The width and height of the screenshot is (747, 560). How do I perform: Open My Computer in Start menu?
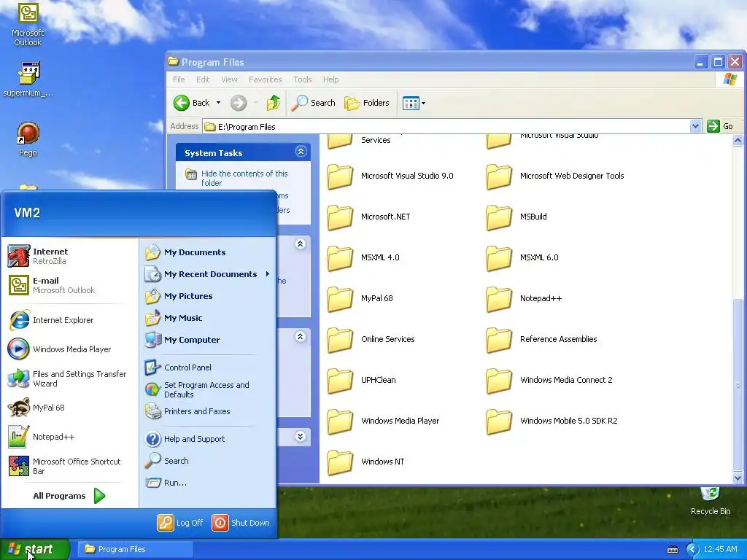click(208, 340)
